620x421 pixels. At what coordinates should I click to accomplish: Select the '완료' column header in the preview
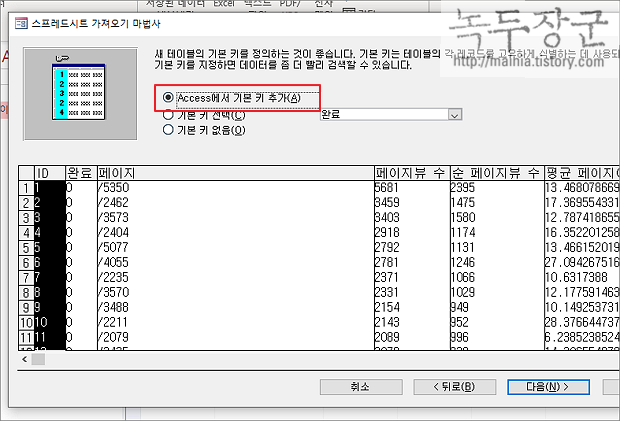[81, 173]
